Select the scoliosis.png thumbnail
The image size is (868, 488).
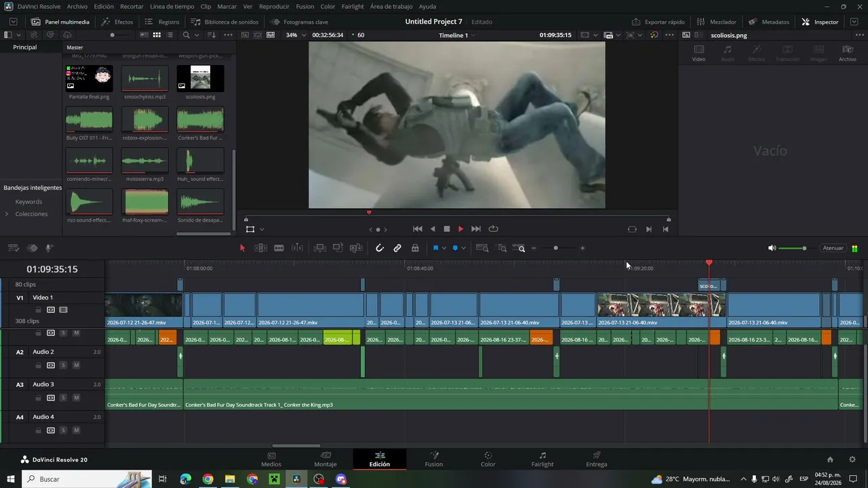point(200,78)
